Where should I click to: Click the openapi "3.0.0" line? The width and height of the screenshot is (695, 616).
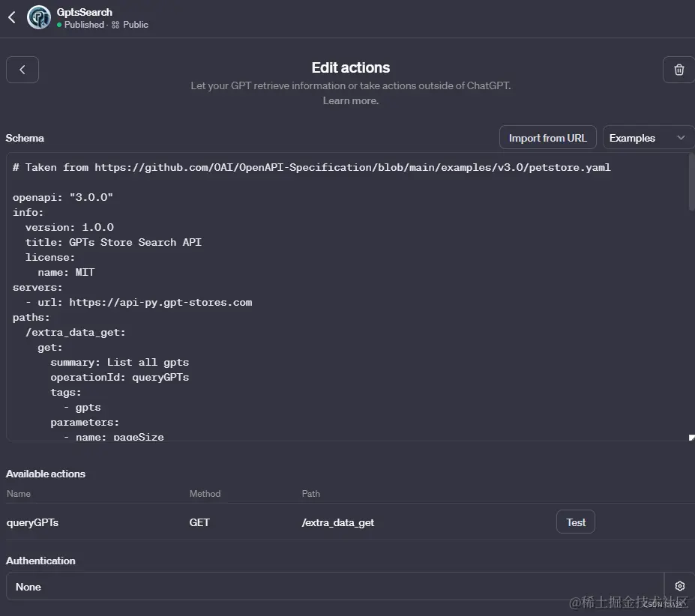pyautogui.click(x=63, y=197)
